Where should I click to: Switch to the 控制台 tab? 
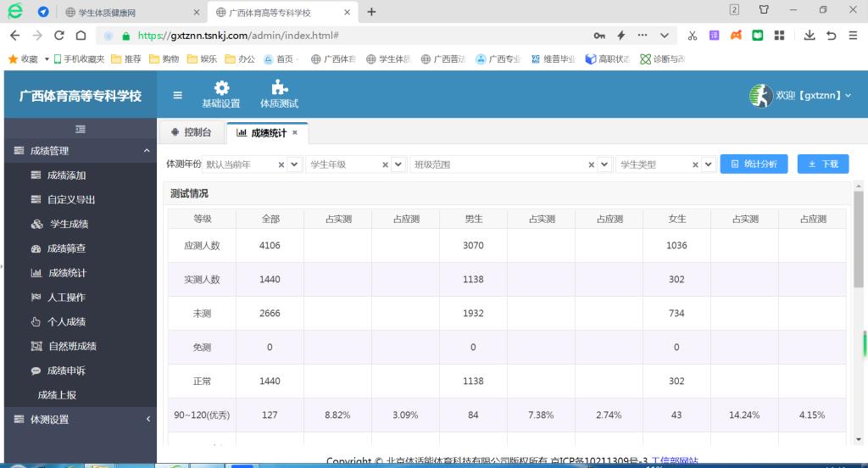[x=191, y=132]
